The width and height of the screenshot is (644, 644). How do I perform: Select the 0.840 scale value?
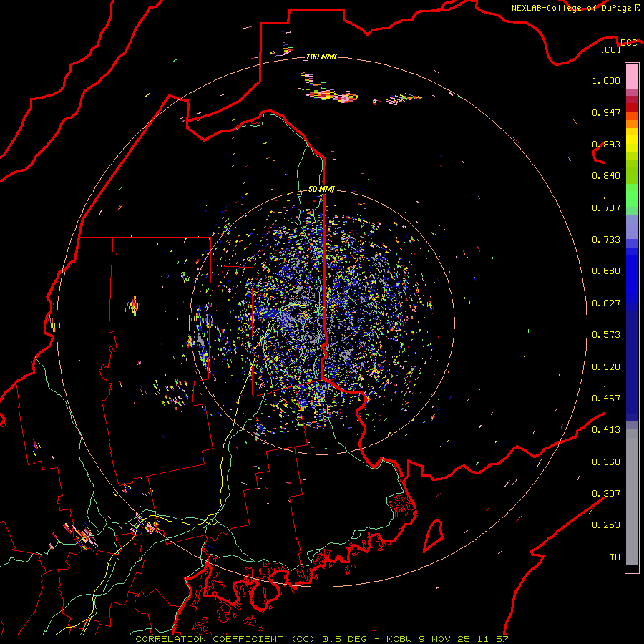(x=606, y=176)
